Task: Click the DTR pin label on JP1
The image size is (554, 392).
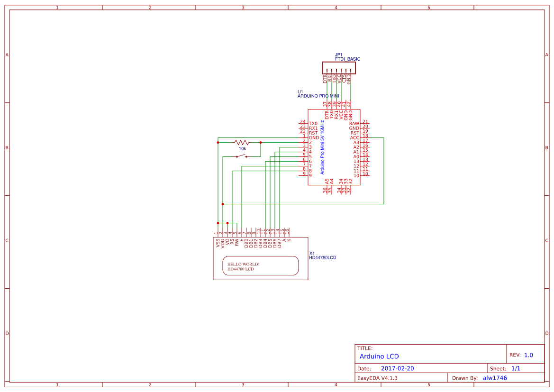Action: [326, 78]
